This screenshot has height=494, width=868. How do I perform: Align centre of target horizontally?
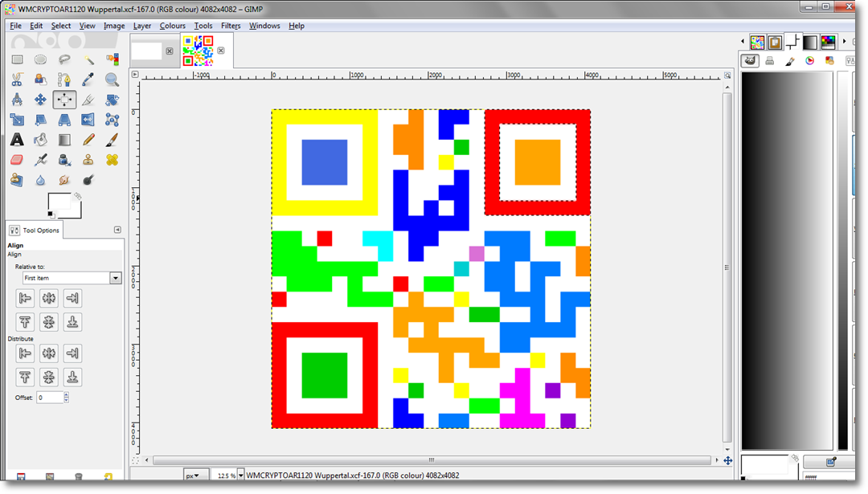point(49,298)
